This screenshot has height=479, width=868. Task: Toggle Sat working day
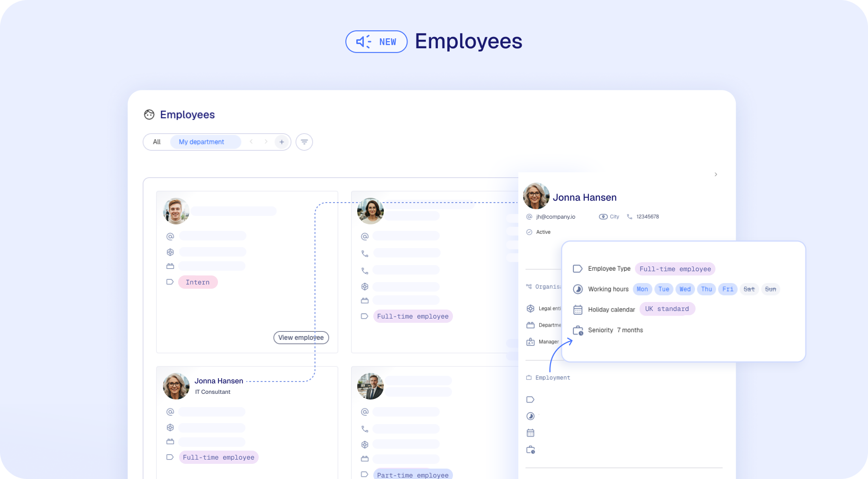click(x=749, y=289)
